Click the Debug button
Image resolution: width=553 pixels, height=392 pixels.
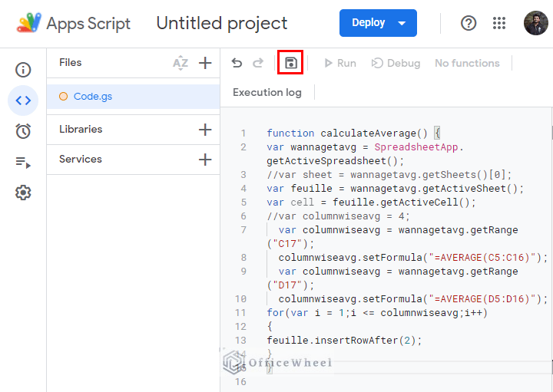point(396,63)
